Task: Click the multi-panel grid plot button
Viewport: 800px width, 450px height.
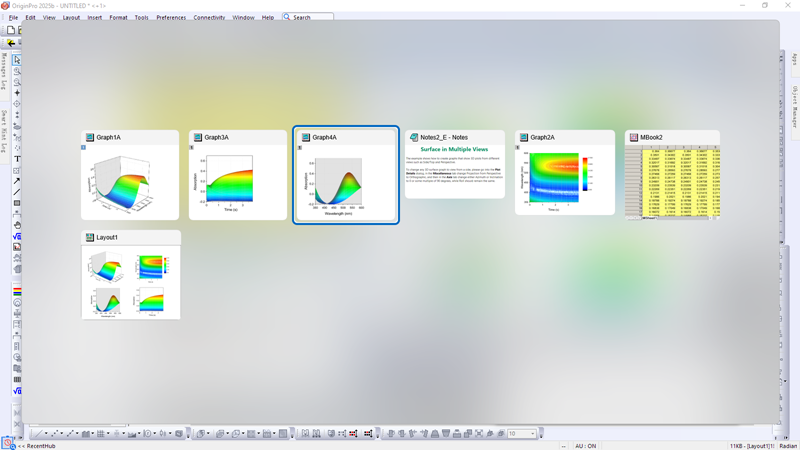Action: [x=101, y=434]
